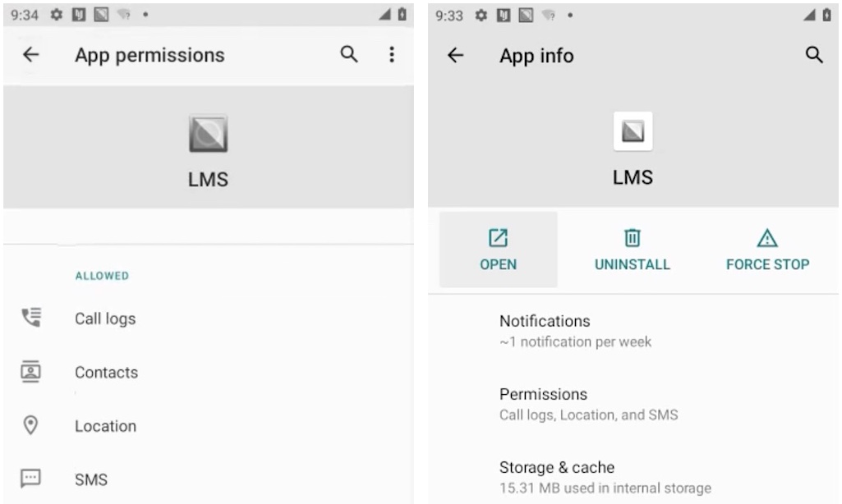Click the Contacts permission icon
The width and height of the screenshot is (842, 504).
pos(31,372)
